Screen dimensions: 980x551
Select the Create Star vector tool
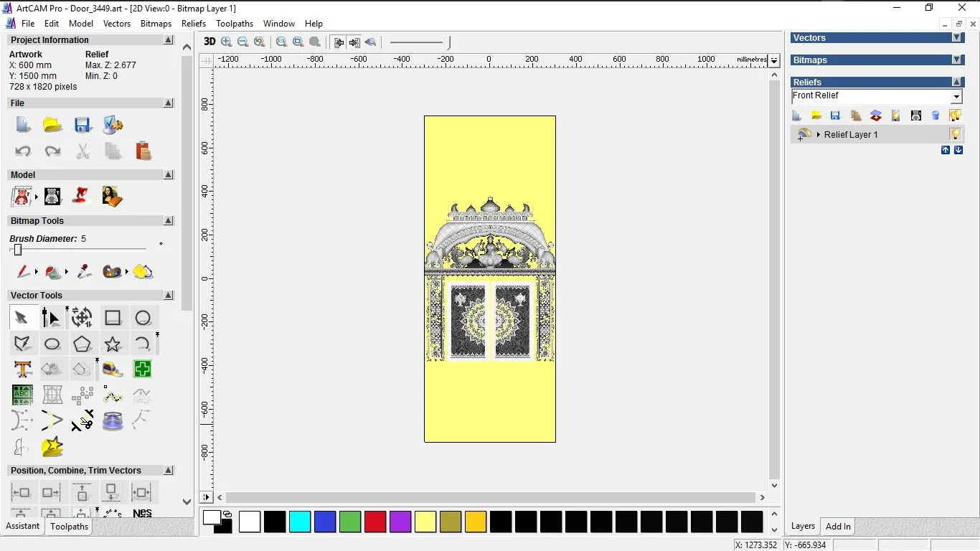[x=113, y=344]
